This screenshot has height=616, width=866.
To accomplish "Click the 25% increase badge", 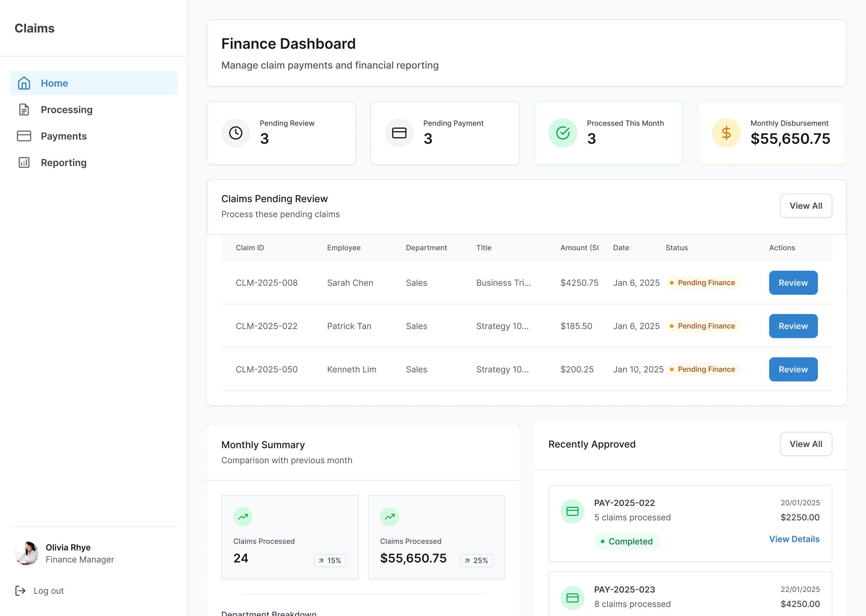I will click(477, 561).
